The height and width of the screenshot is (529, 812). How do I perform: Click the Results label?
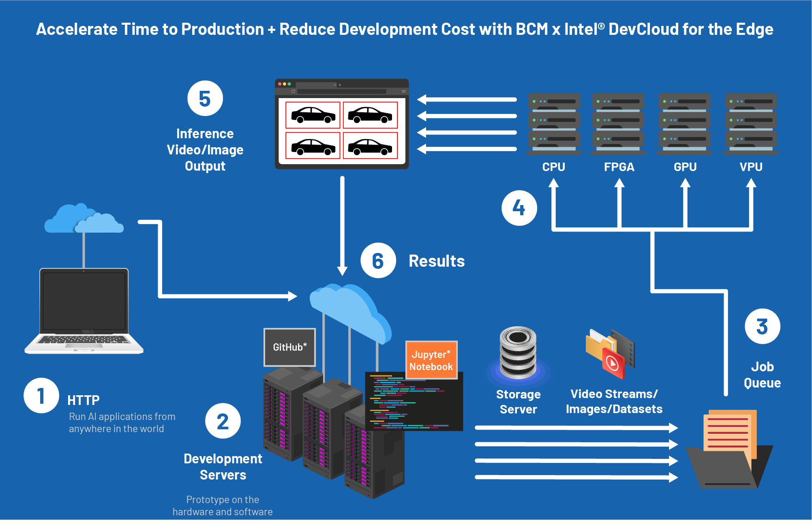pyautogui.click(x=437, y=261)
